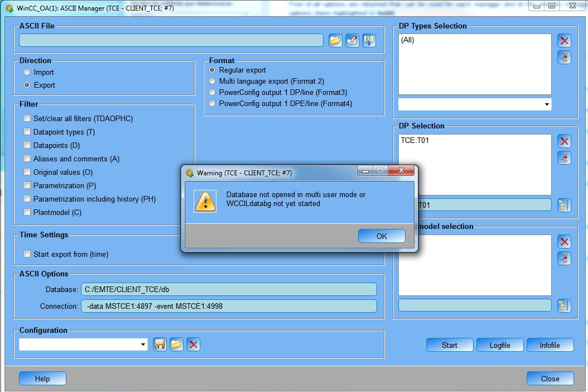Viewport: 588px width, 392px height.
Task: Click the Database path field
Action: coord(229,289)
